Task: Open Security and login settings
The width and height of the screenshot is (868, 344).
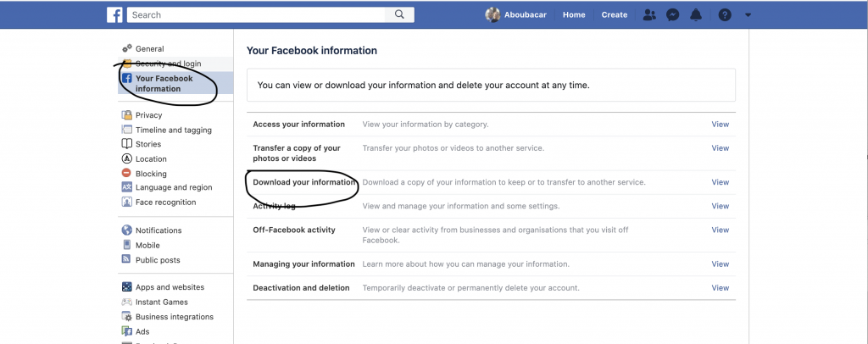Action: pos(169,64)
